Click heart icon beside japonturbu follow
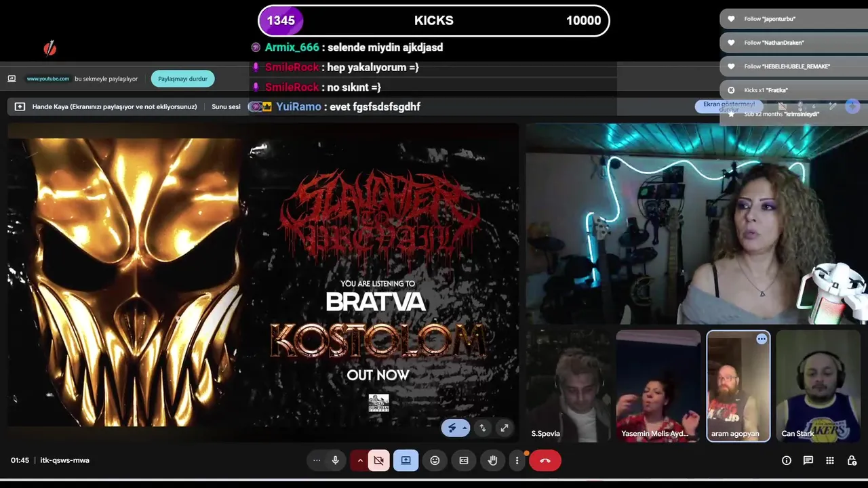This screenshot has width=868, height=488. tap(731, 19)
